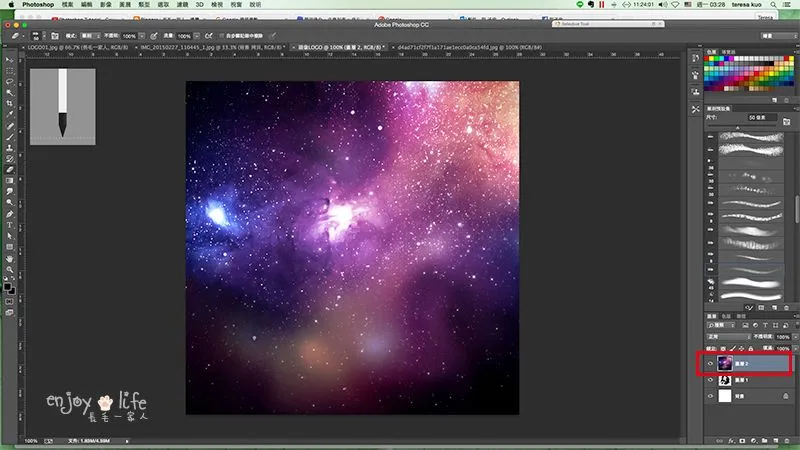Screen dimensions: 800x450
Task: Create a new layer group
Action: click(764, 441)
